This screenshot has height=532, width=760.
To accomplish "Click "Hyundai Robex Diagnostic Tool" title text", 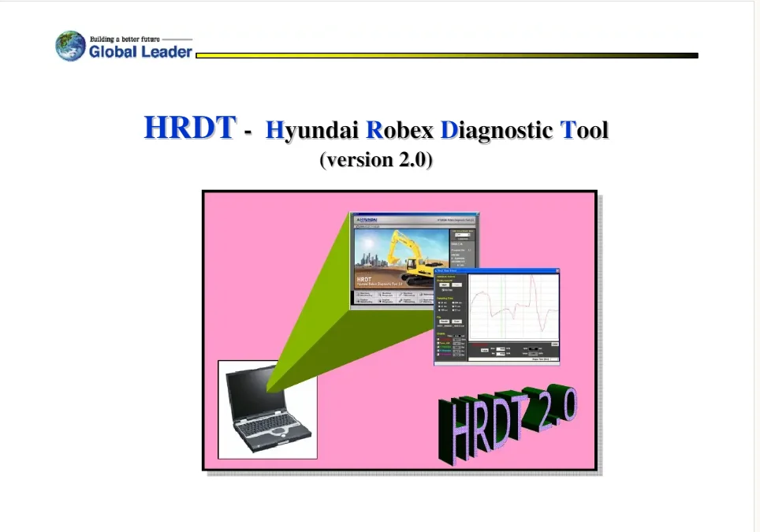I will 437,130.
